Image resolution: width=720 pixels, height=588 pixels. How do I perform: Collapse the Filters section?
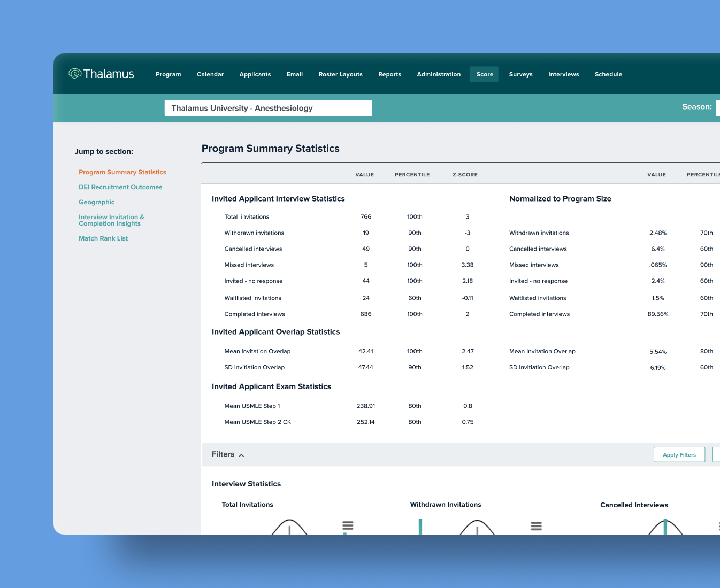(x=242, y=454)
